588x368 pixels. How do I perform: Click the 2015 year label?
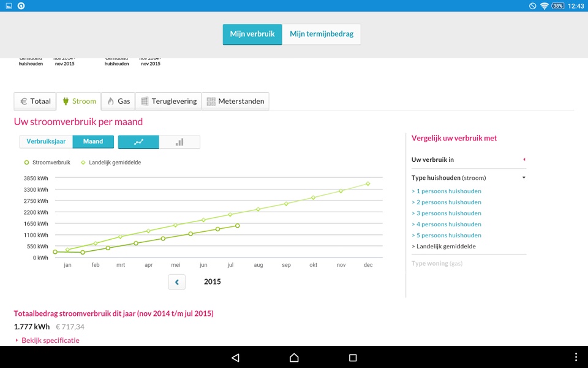click(x=213, y=282)
